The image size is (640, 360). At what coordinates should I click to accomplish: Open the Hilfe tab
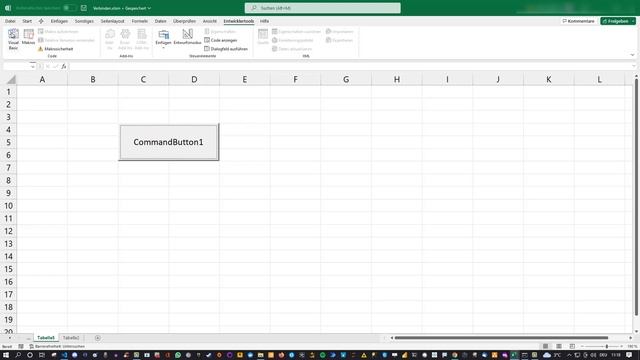point(264,21)
